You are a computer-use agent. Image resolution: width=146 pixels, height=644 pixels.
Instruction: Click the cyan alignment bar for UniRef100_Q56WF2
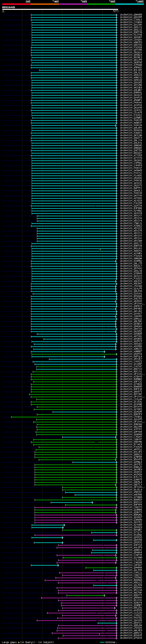(74, 100)
